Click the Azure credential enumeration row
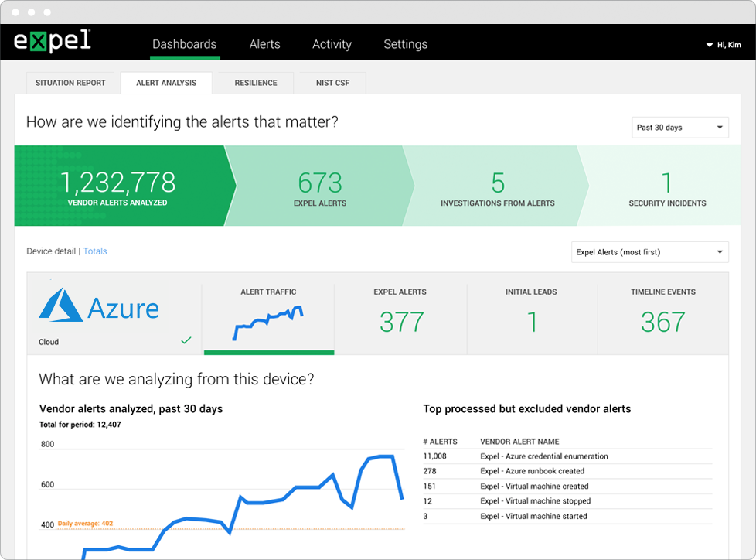The image size is (756, 560). point(567,456)
